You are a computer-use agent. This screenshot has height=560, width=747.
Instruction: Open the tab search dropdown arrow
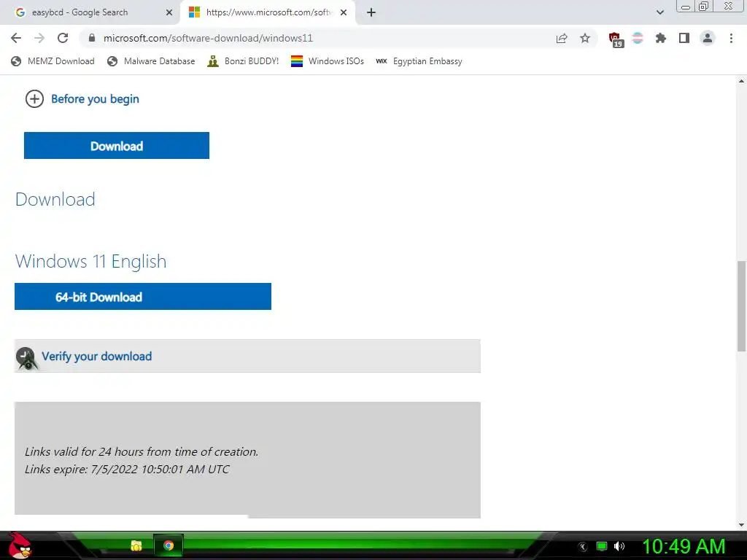(659, 12)
